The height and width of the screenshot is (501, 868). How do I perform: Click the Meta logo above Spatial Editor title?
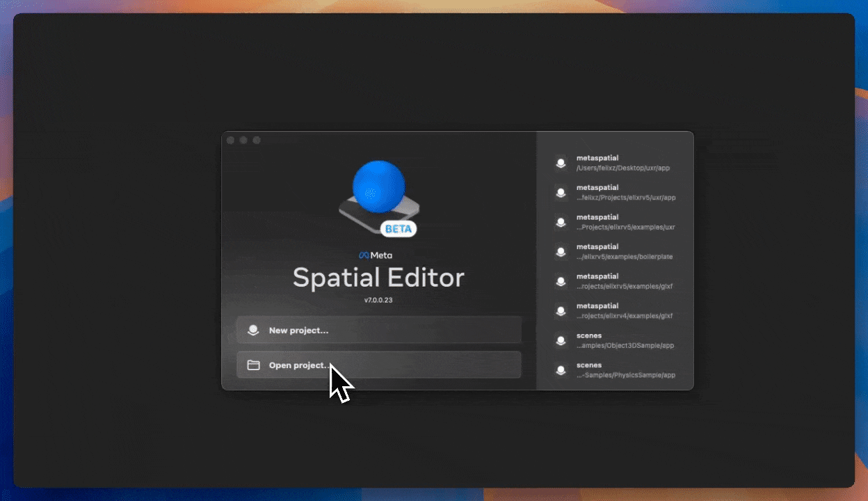point(378,255)
